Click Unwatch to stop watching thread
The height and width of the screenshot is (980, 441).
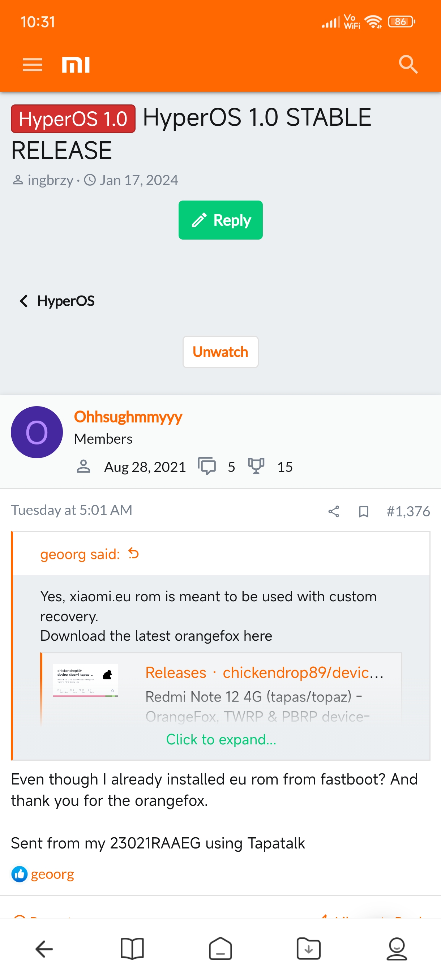coord(220,352)
